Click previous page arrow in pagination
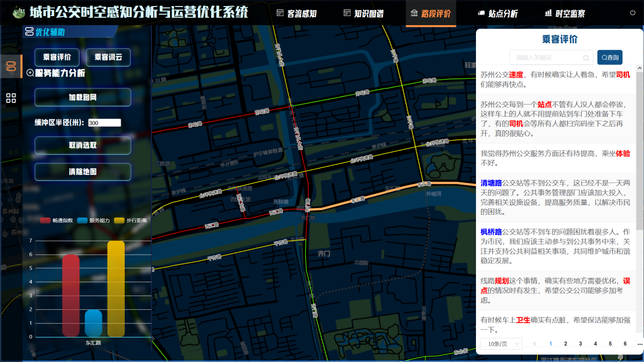Screen dimensions: 644x362 pyautogui.click(x=535, y=344)
